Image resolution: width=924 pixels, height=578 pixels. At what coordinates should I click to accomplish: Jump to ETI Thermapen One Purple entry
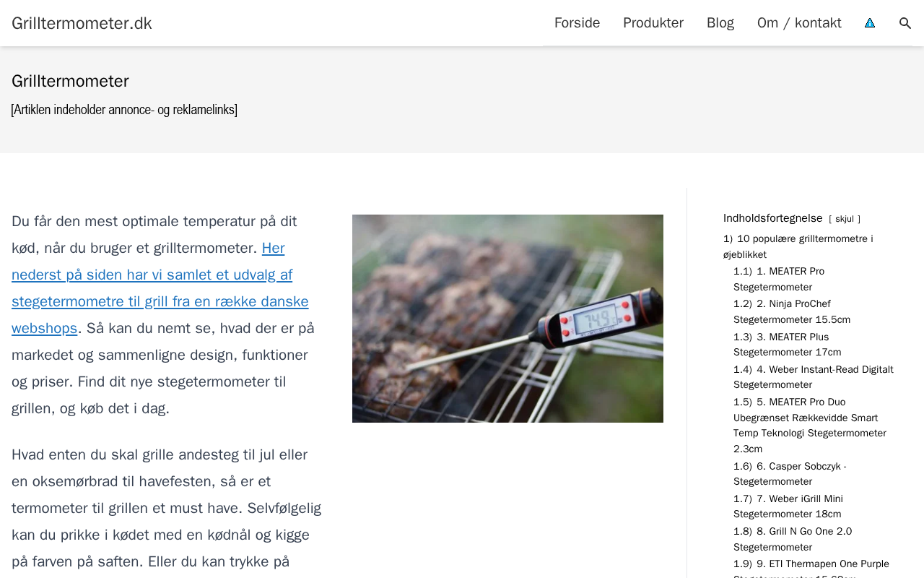click(x=811, y=568)
